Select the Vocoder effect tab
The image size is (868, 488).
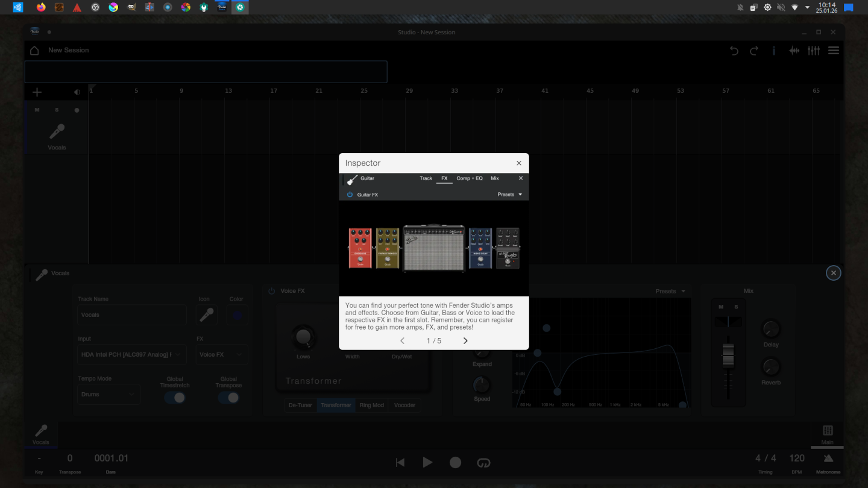click(404, 405)
